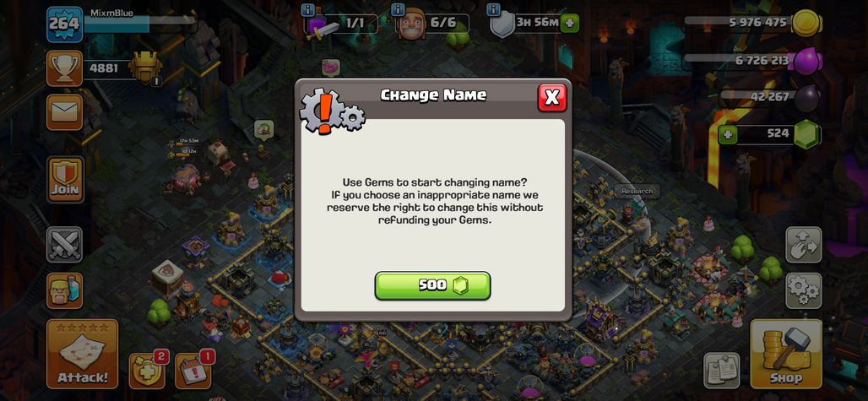The height and width of the screenshot is (401, 868).
Task: Open the shield badge icon with 2 notifications
Action: 147,370
